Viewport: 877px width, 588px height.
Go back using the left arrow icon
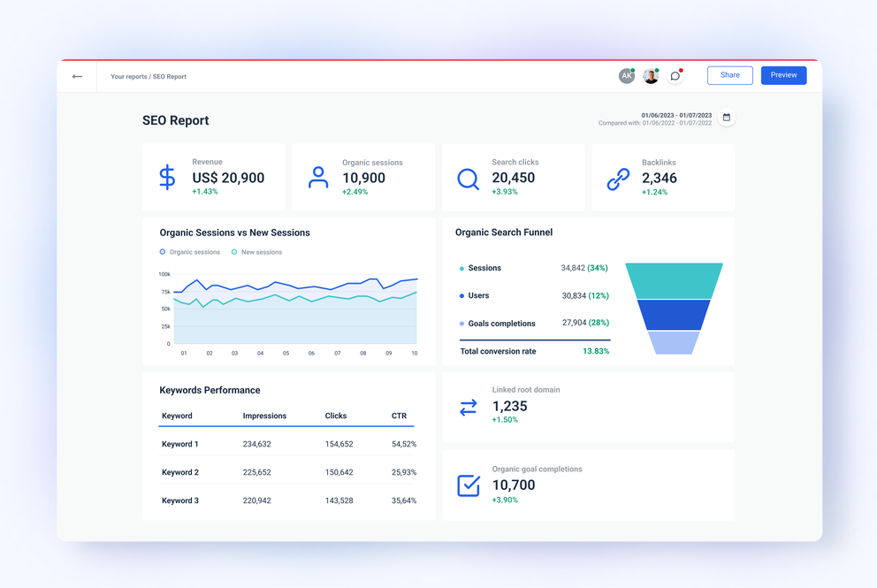[77, 77]
